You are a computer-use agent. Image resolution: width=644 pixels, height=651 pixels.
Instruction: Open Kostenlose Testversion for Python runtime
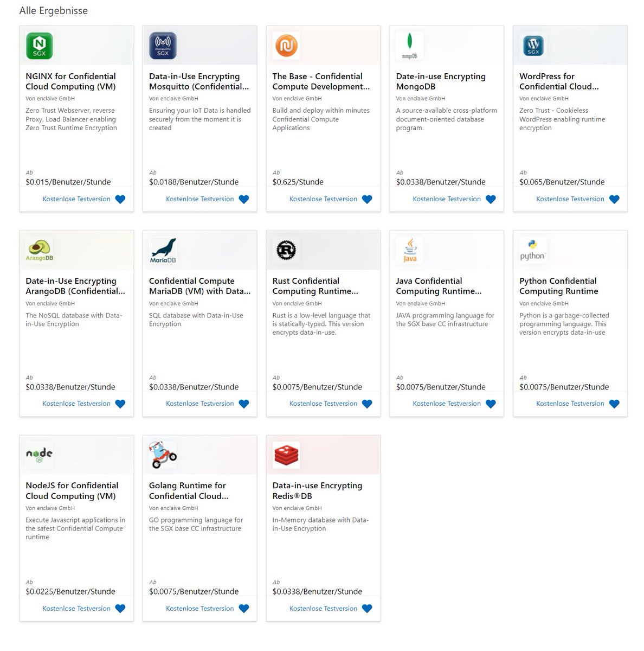tap(570, 404)
